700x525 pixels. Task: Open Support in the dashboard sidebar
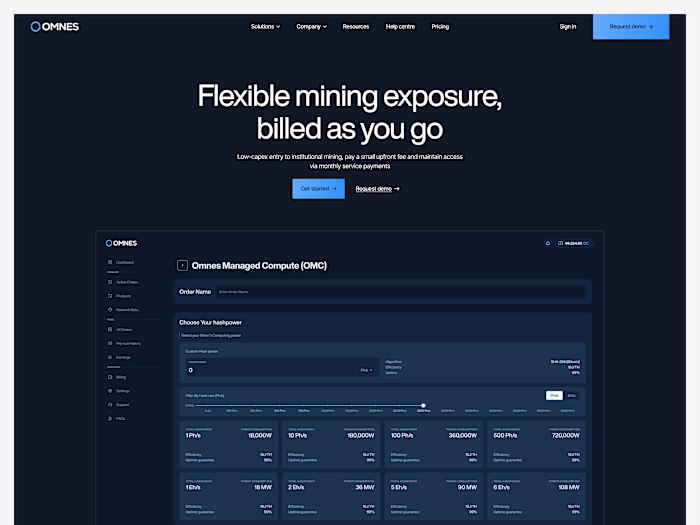click(119, 404)
